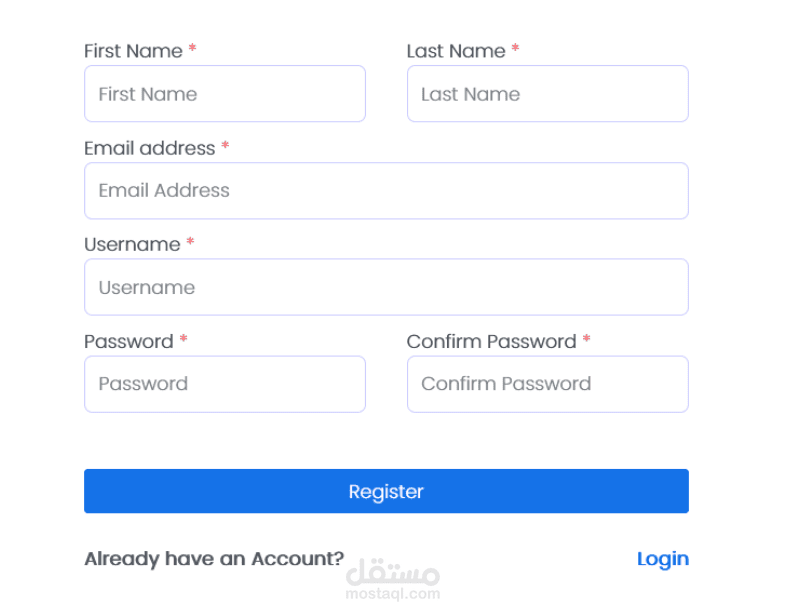The image size is (787, 614).
Task: Click the Email address label
Action: 150,149
